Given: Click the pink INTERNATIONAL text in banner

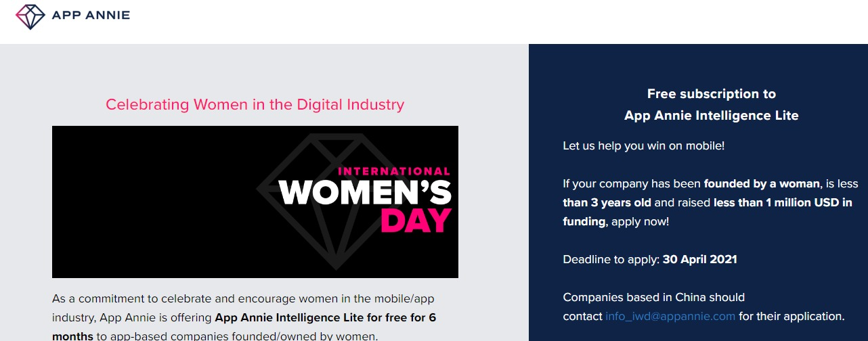Looking at the screenshot, I should point(393,171).
